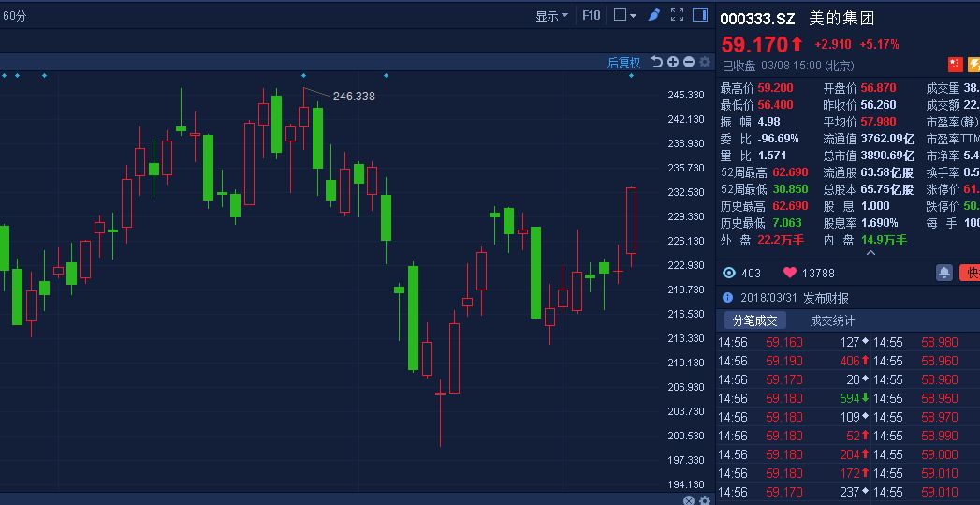Click the stock name 美的集团

pos(841,19)
